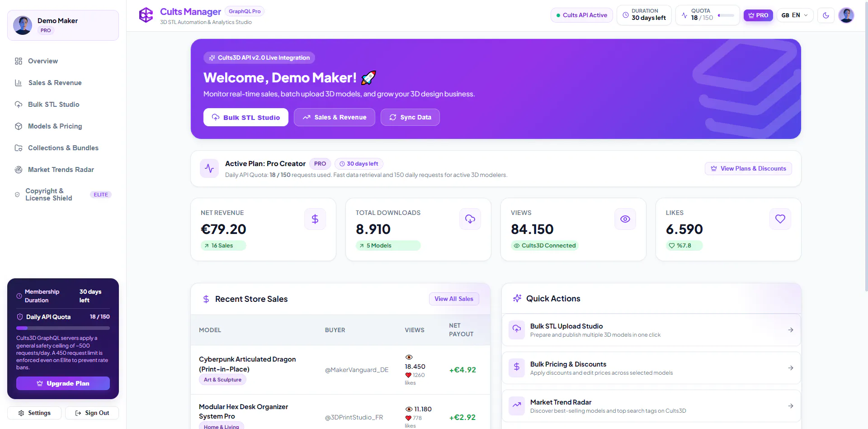
Task: Open Bulk STL Studio from sidebar
Action: pos(63,105)
